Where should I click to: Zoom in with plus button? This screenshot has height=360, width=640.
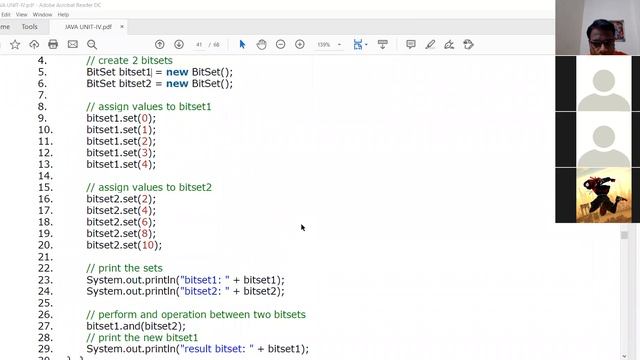pos(300,44)
